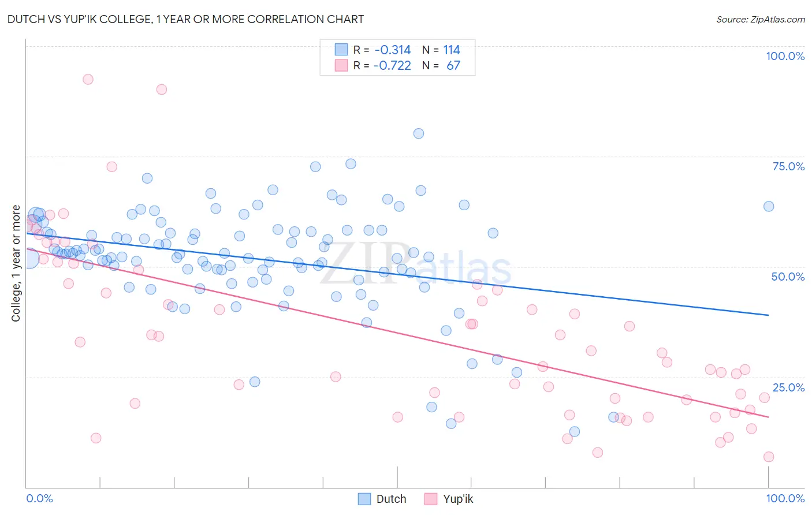Click the pink swatch beside R = -0.722
This screenshot has width=812, height=515.
click(x=341, y=65)
